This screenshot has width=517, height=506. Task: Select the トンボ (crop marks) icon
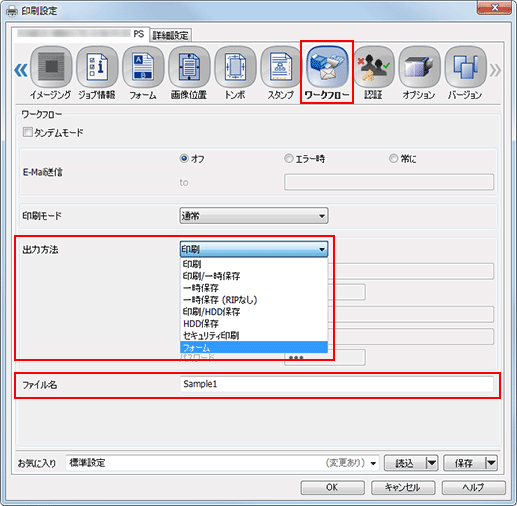point(235,73)
